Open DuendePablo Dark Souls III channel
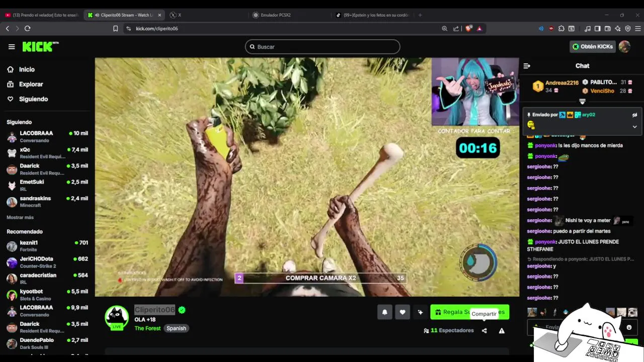Viewport: 644px width, 362px height. (x=47, y=343)
